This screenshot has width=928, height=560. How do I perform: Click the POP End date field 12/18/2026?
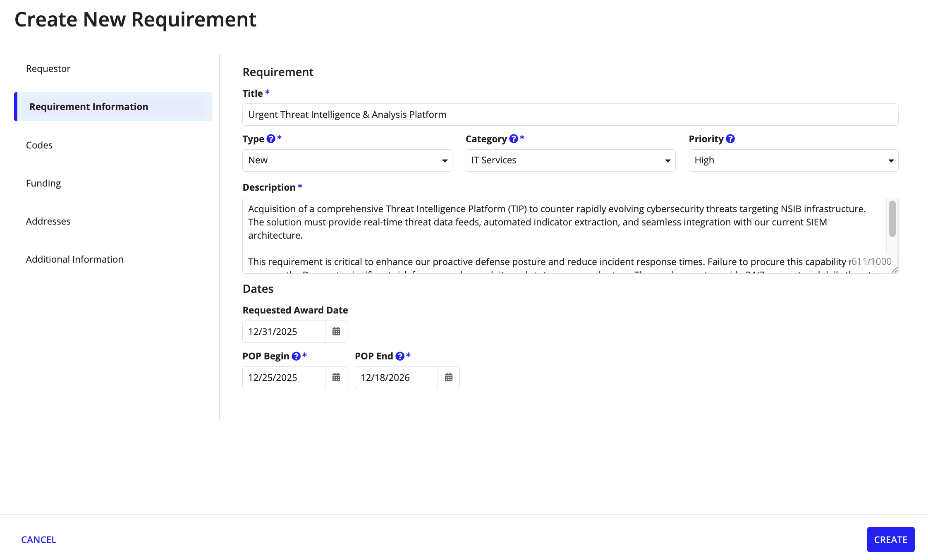coord(396,378)
